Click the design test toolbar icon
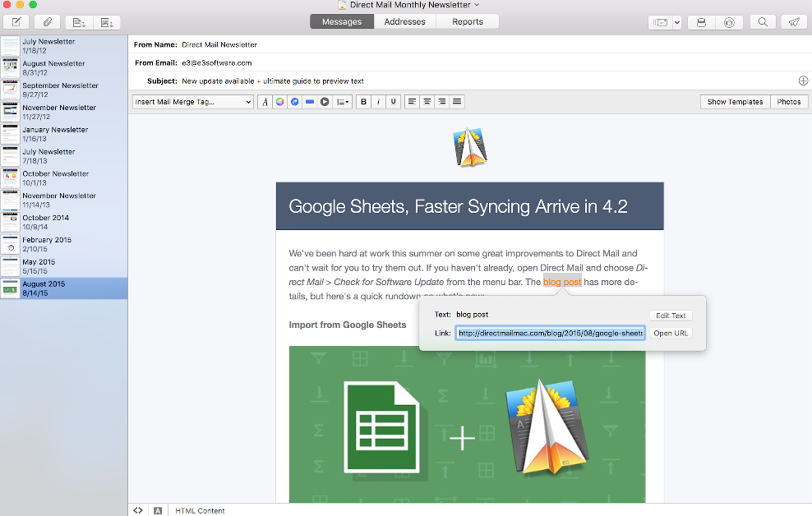This screenshot has width=812, height=516. click(x=729, y=22)
